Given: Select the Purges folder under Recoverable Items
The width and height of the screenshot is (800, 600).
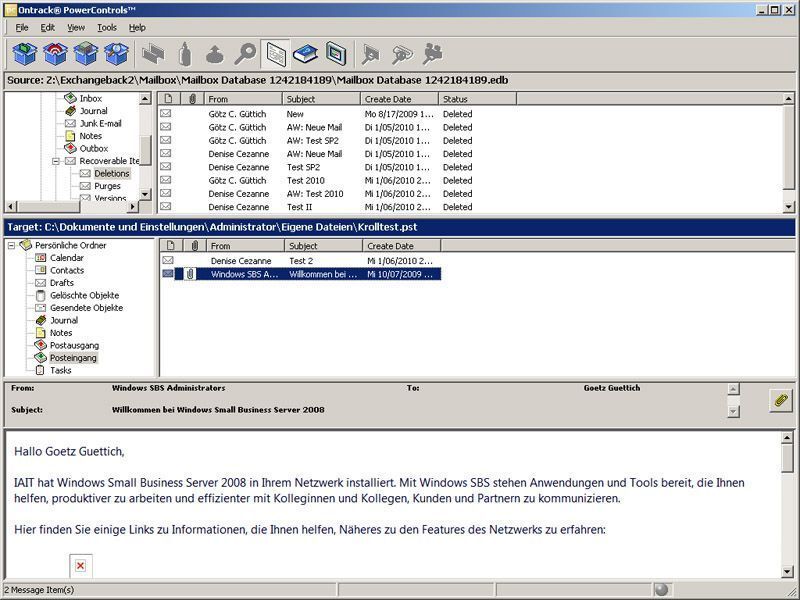Looking at the screenshot, I should tap(106, 186).
